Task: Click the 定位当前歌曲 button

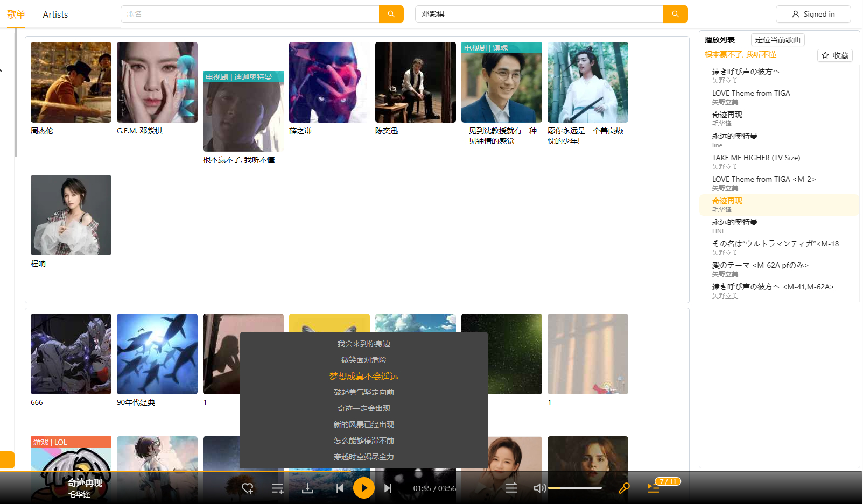Action: click(x=778, y=40)
